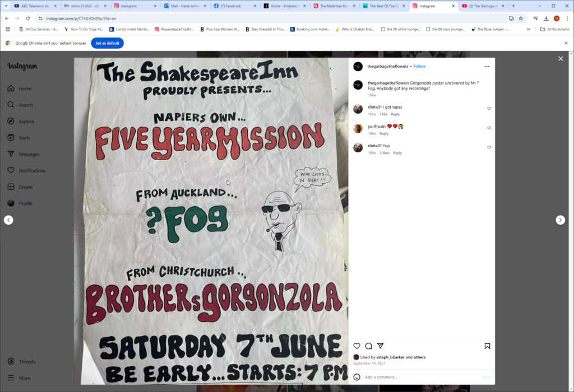Like ribita31's 'I got tapes' comment
This screenshot has width=574, height=392.
click(x=489, y=109)
